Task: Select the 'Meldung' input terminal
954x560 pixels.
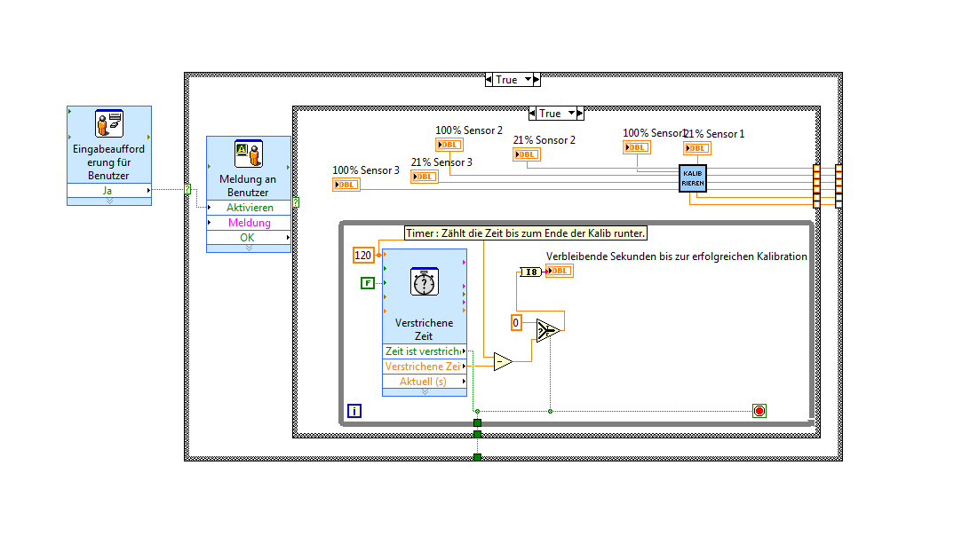Action: coord(249,223)
